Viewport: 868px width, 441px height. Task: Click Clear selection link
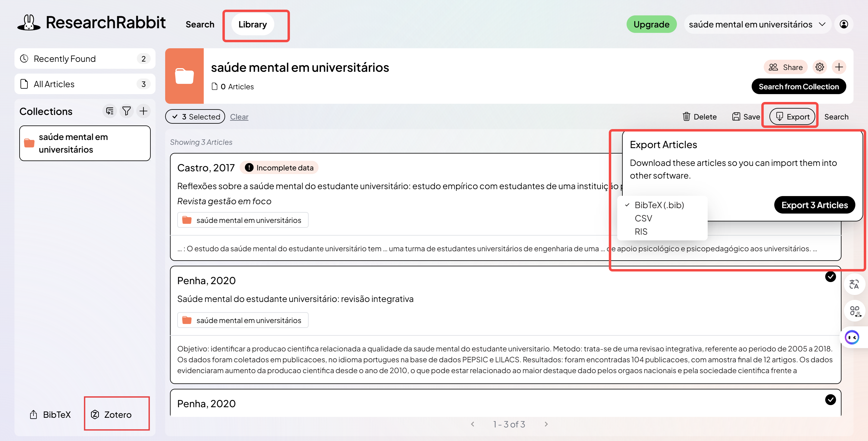pyautogui.click(x=239, y=117)
